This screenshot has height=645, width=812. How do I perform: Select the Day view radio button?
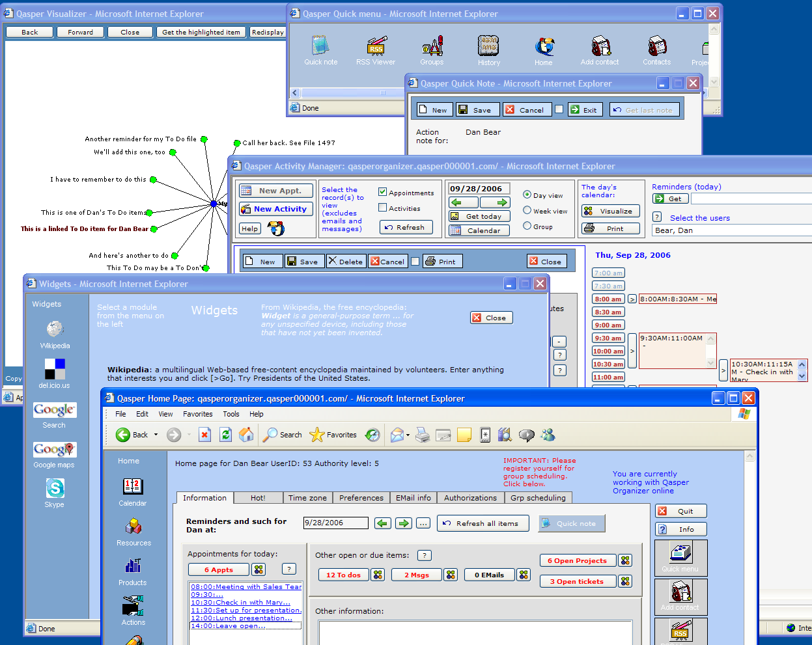coord(527,195)
